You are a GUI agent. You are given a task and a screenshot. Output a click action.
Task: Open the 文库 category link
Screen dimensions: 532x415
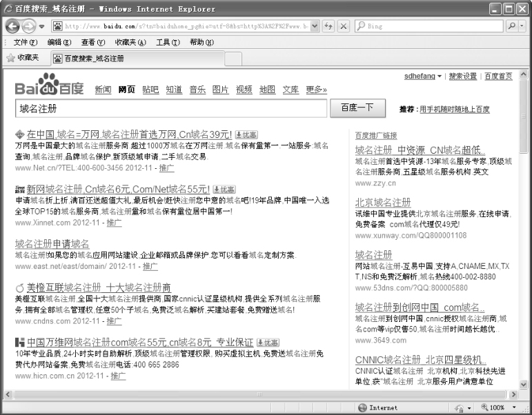[290, 90]
